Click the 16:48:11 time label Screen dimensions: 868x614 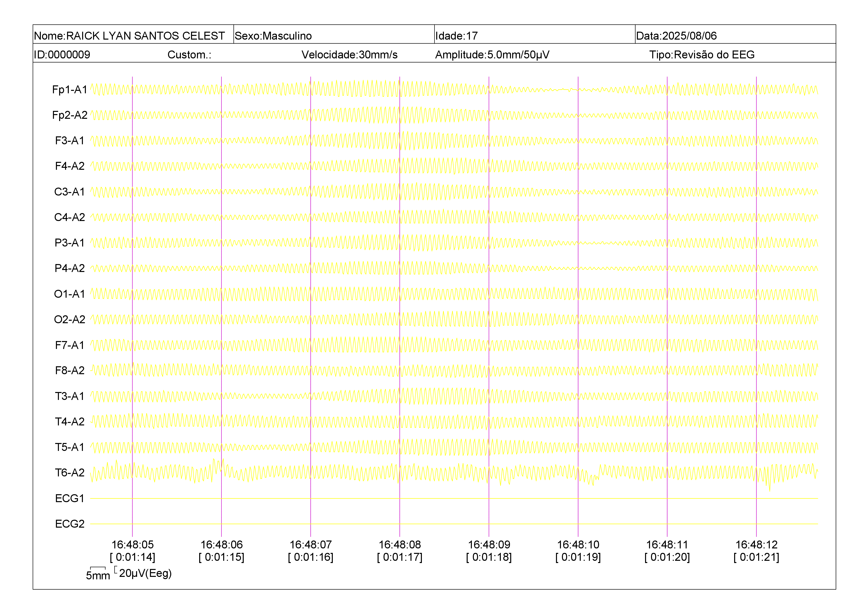(667, 544)
